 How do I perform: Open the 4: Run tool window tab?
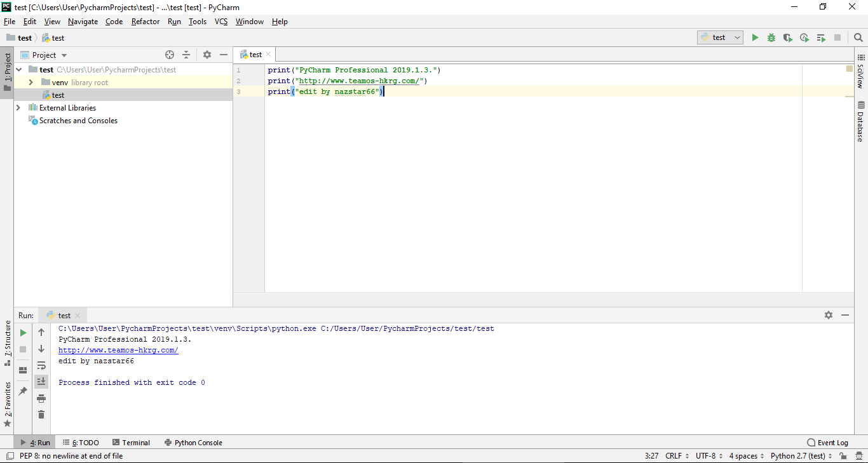click(35, 443)
